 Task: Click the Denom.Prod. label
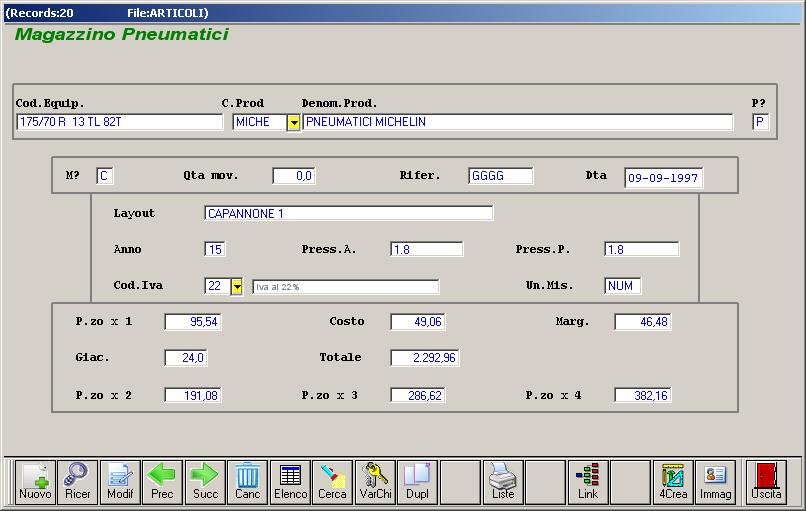click(339, 103)
